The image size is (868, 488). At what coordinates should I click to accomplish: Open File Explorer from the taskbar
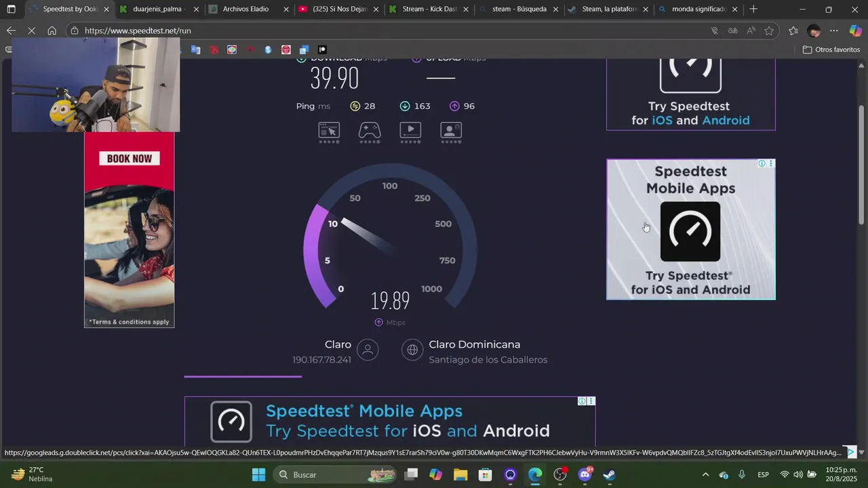pos(460,474)
